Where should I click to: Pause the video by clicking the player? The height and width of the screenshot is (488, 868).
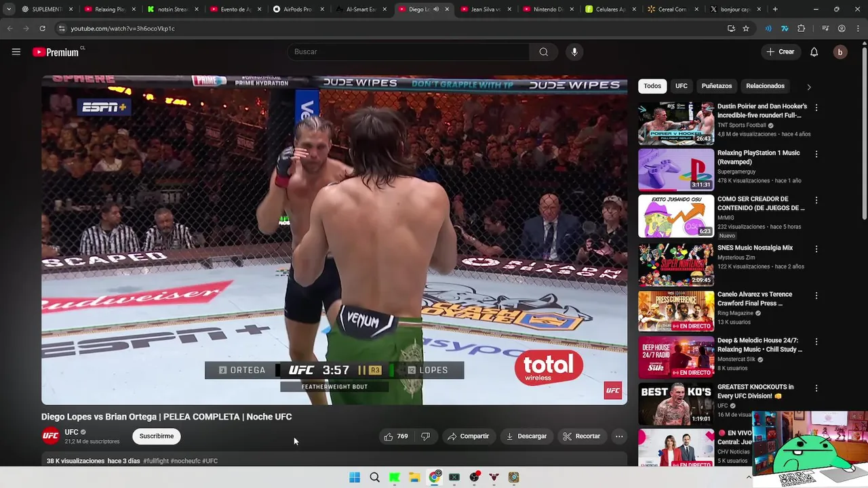(334, 240)
